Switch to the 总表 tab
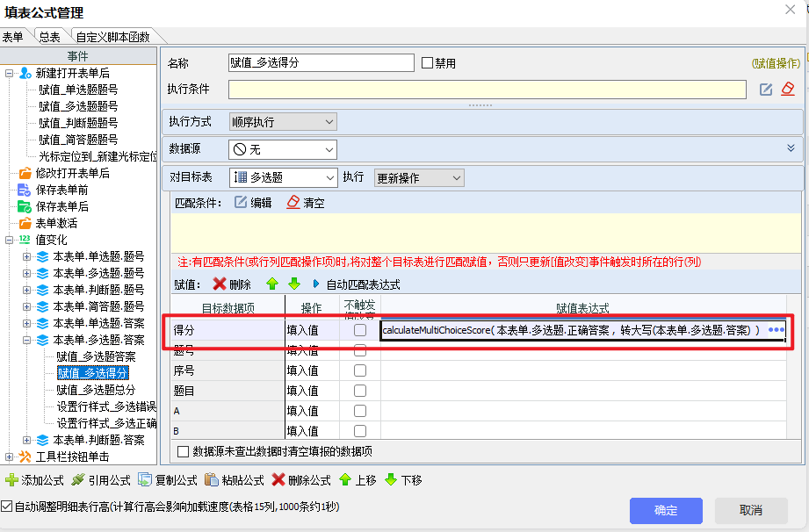This screenshot has height=532, width=809. pyautogui.click(x=49, y=37)
